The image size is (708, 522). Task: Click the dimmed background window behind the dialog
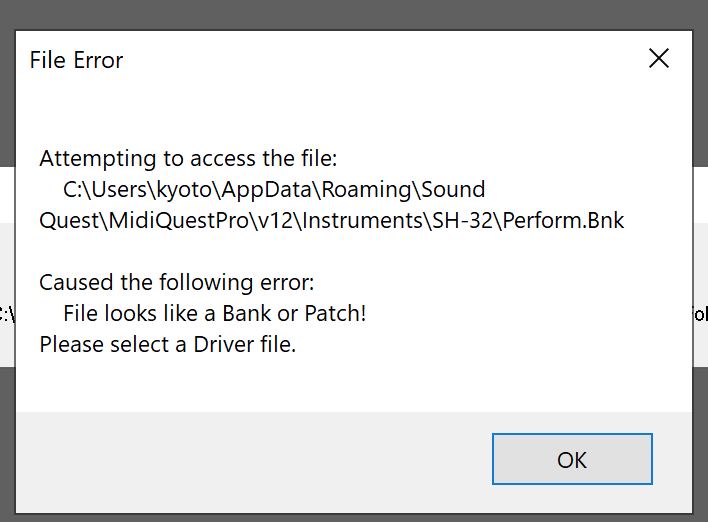(x=350, y=12)
